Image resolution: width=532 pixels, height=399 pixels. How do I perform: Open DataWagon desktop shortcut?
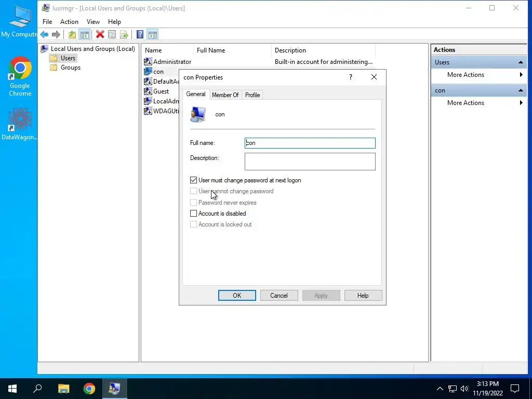pyautogui.click(x=19, y=124)
